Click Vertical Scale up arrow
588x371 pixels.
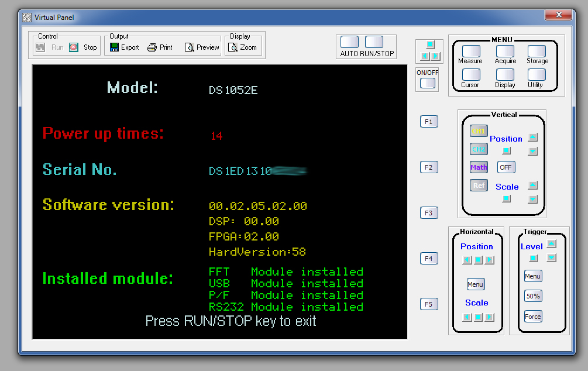point(532,185)
